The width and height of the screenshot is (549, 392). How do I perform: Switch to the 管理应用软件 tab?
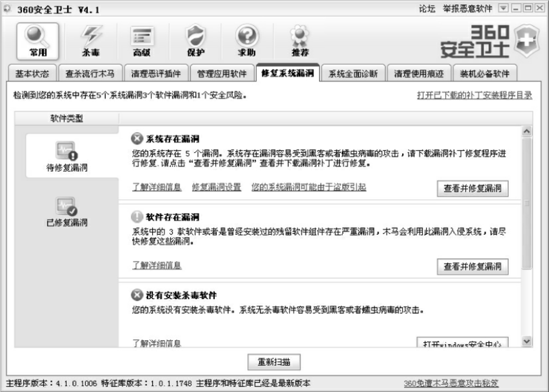point(222,73)
